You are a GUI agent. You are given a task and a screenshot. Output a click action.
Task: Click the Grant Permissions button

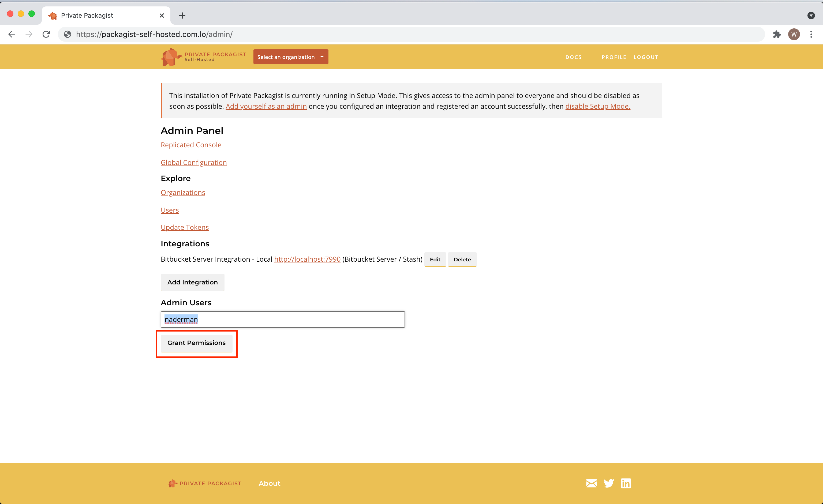(x=196, y=343)
